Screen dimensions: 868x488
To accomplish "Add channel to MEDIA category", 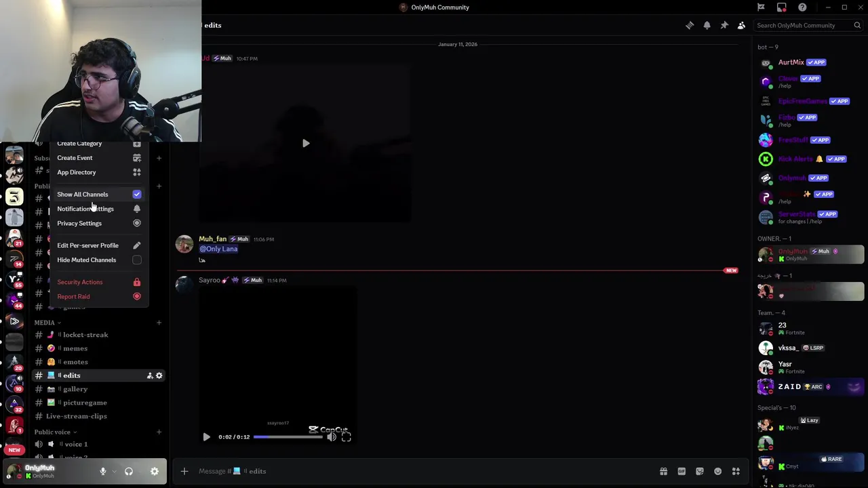I will click(x=159, y=323).
